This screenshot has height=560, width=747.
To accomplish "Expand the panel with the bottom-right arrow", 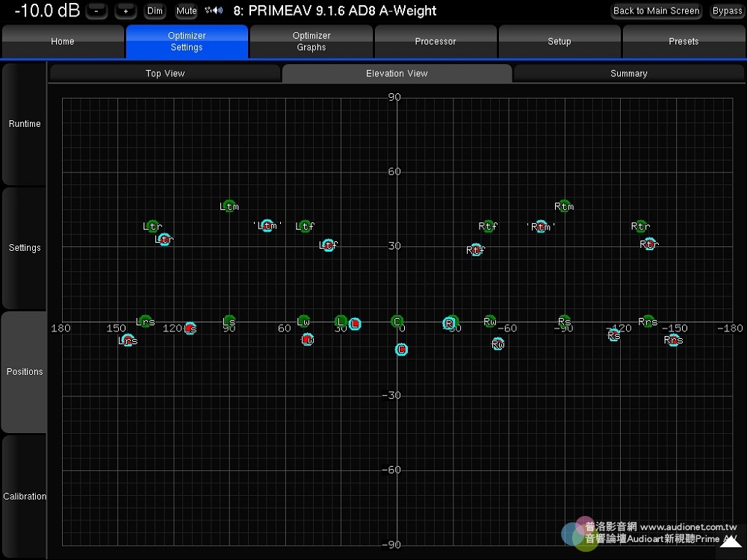I will click(731, 544).
